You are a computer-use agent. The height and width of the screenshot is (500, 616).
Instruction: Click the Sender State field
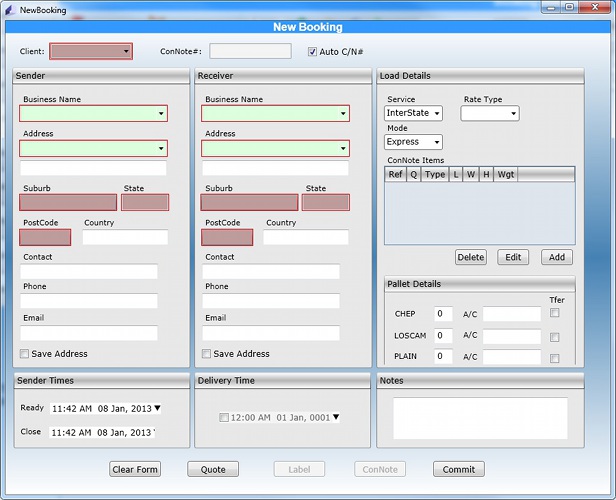(145, 202)
